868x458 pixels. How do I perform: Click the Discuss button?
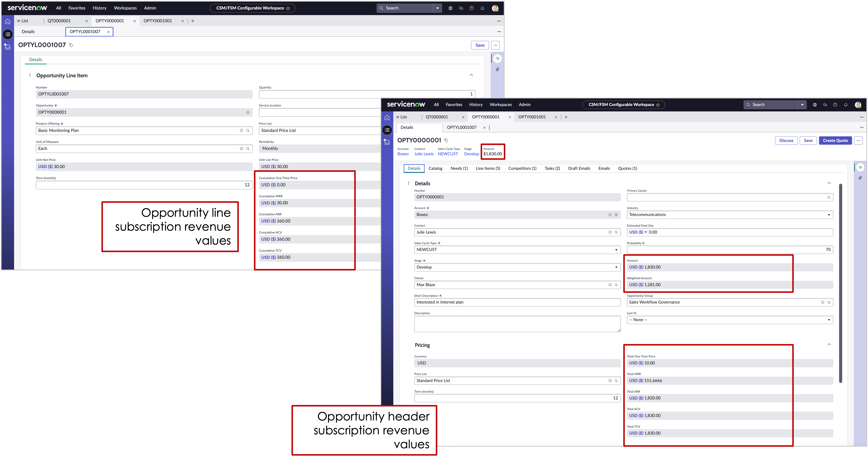(x=786, y=141)
